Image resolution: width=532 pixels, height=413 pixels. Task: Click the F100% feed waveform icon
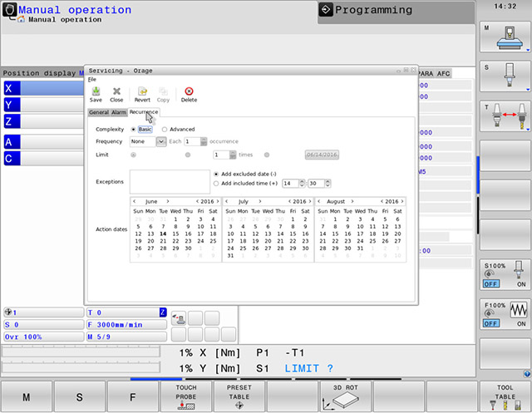click(519, 309)
